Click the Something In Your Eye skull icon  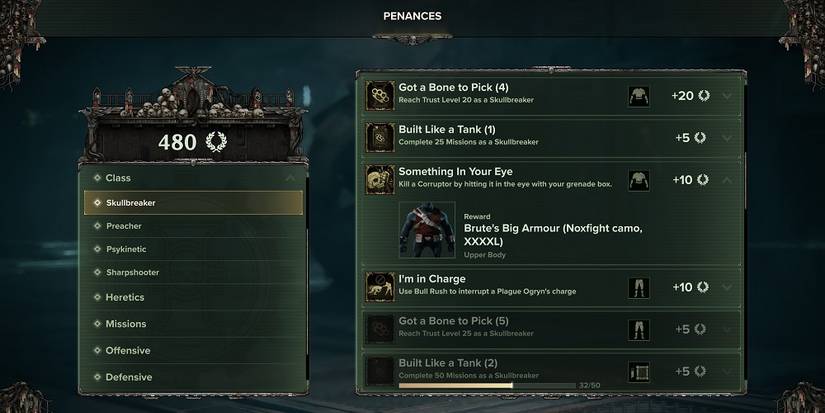tap(379, 179)
